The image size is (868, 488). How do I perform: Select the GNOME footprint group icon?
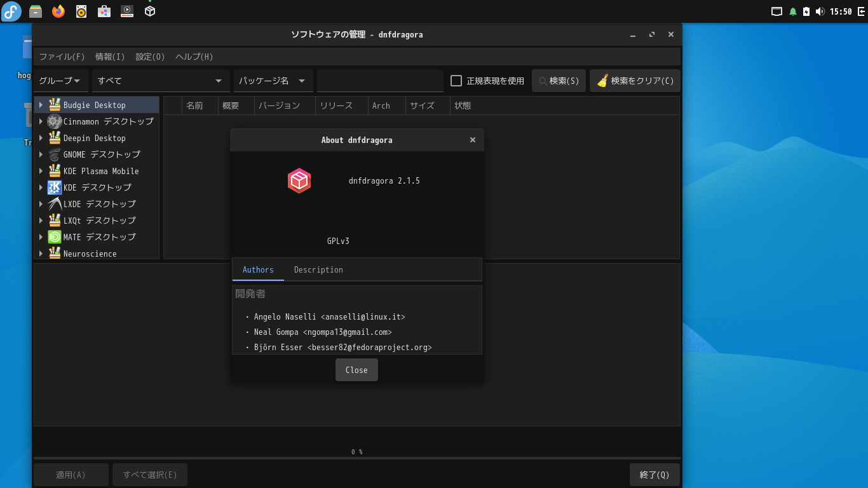pyautogui.click(x=55, y=154)
